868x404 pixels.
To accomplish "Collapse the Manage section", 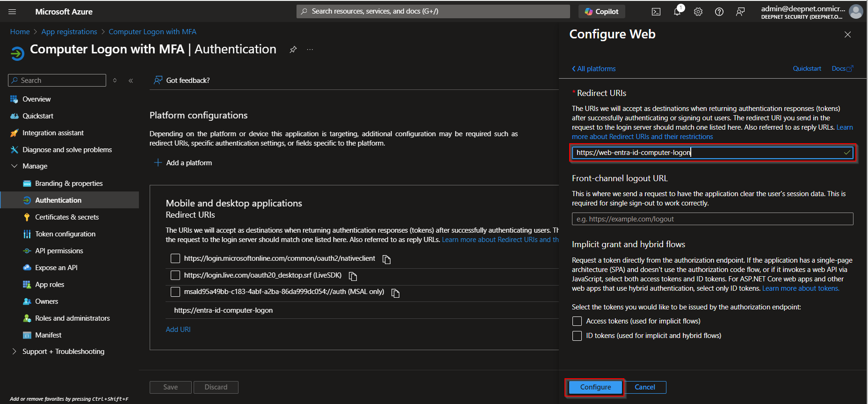I will point(14,166).
